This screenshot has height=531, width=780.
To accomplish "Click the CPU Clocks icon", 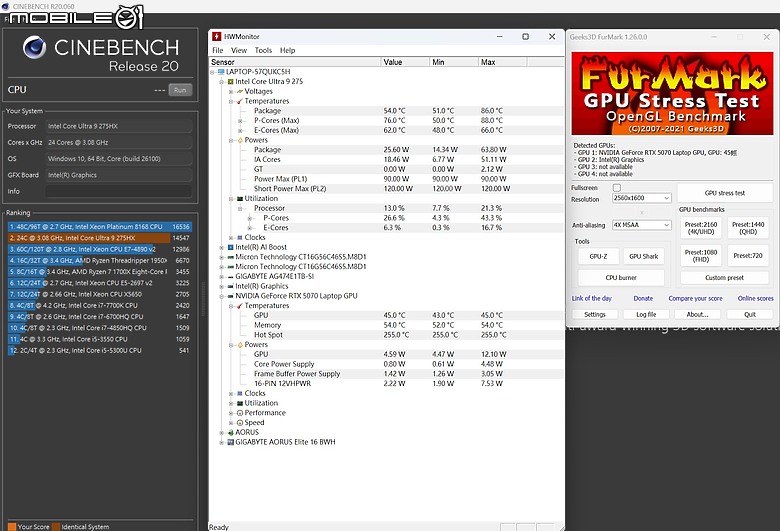I will [240, 238].
